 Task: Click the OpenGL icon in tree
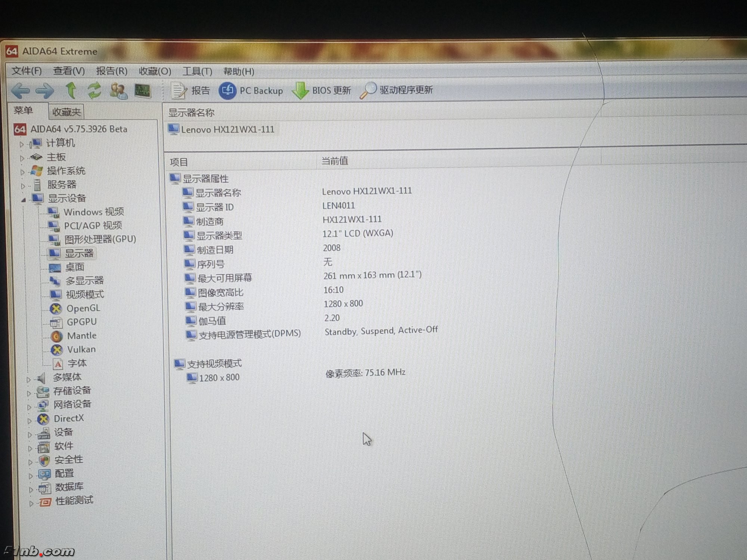[x=56, y=309]
